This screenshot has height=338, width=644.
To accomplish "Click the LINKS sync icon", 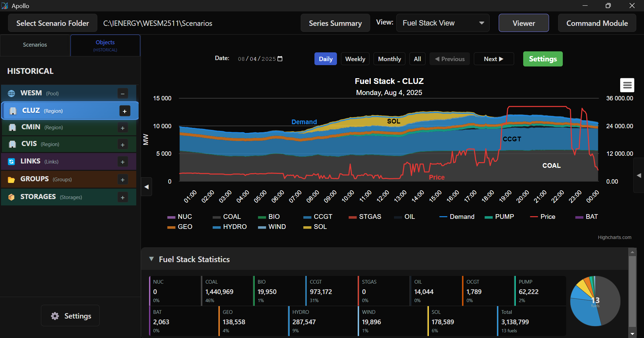I will tap(11, 162).
